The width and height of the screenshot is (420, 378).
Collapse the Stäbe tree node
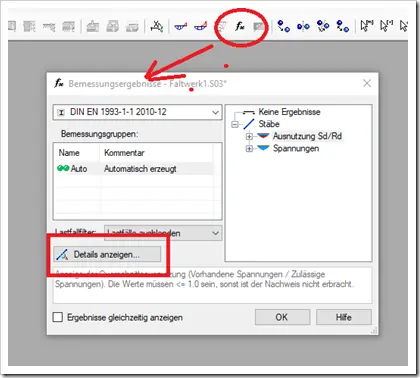235,124
